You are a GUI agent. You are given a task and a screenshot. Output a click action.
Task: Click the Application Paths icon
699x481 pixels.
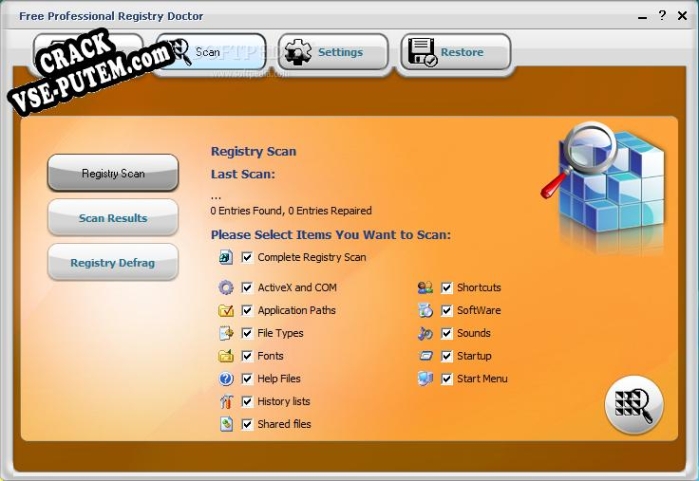coord(226,310)
